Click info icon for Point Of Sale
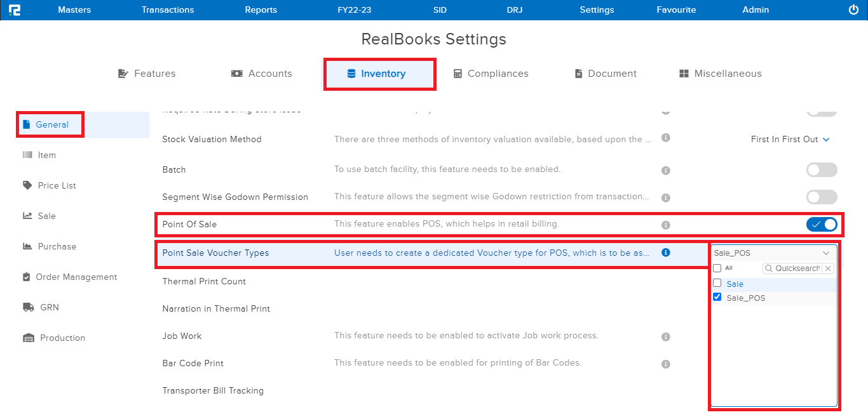This screenshot has width=868, height=417. pos(666,225)
